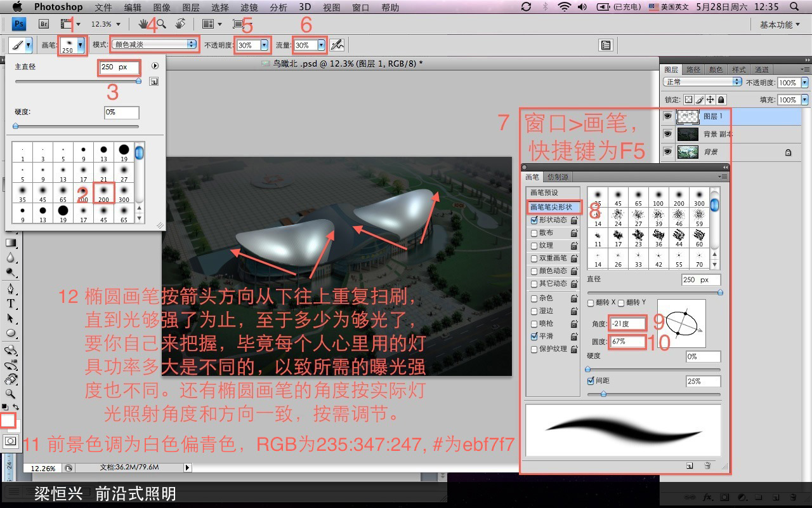Select the Blur droplet tool
812x508 pixels.
tap(11, 257)
